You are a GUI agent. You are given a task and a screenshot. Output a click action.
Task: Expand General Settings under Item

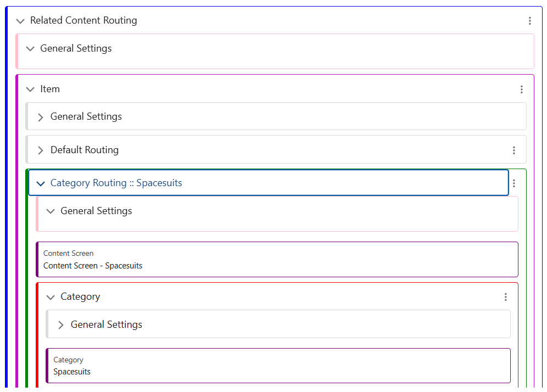pyautogui.click(x=41, y=117)
